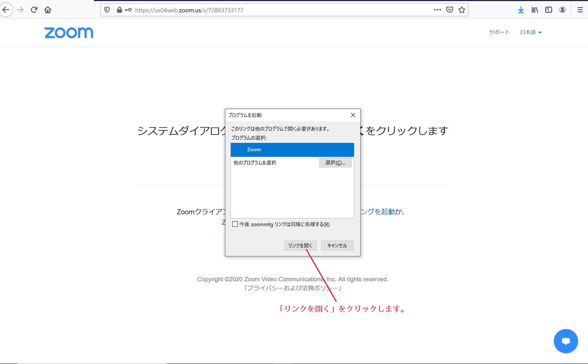Show downloads with the download arrow icon
The image size is (588, 364).
[x=521, y=10]
